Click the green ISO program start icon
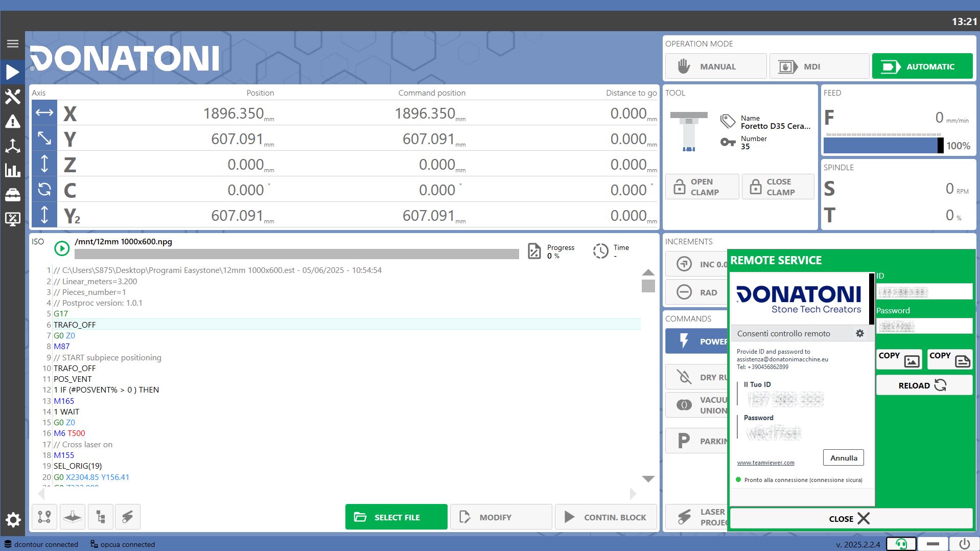Image resolution: width=980 pixels, height=551 pixels. (62, 248)
